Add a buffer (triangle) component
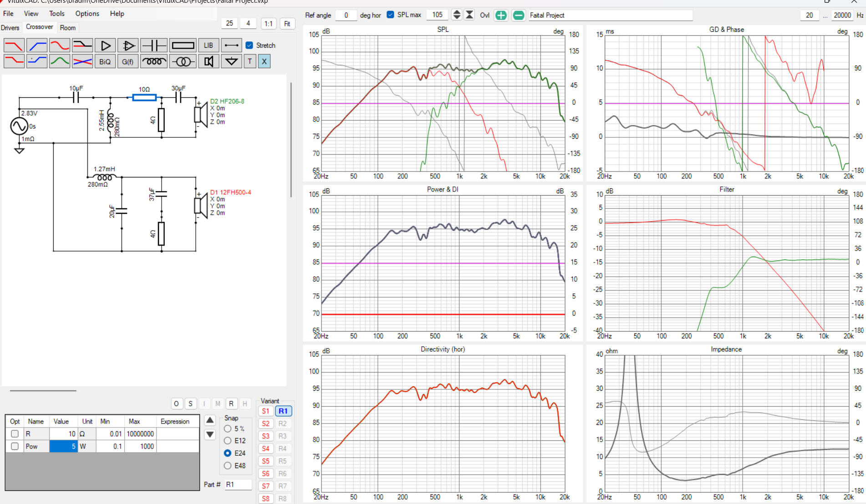The height and width of the screenshot is (504, 866). 105,45
